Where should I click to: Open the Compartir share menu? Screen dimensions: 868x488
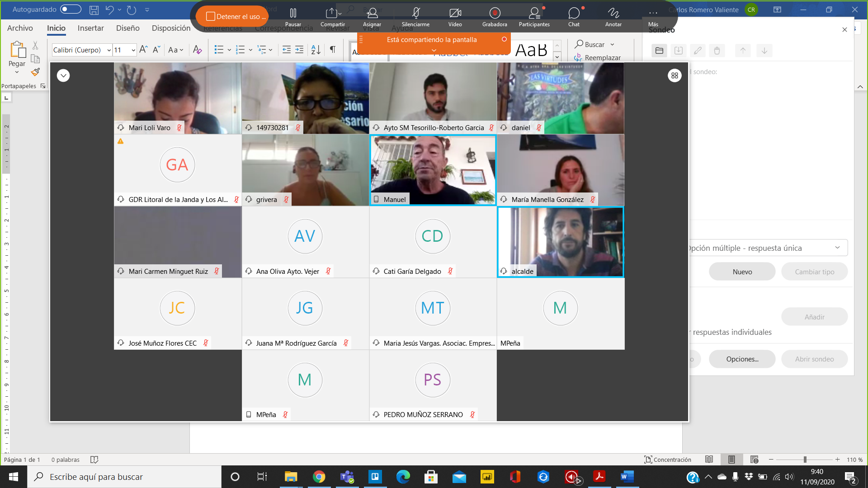pos(332,17)
